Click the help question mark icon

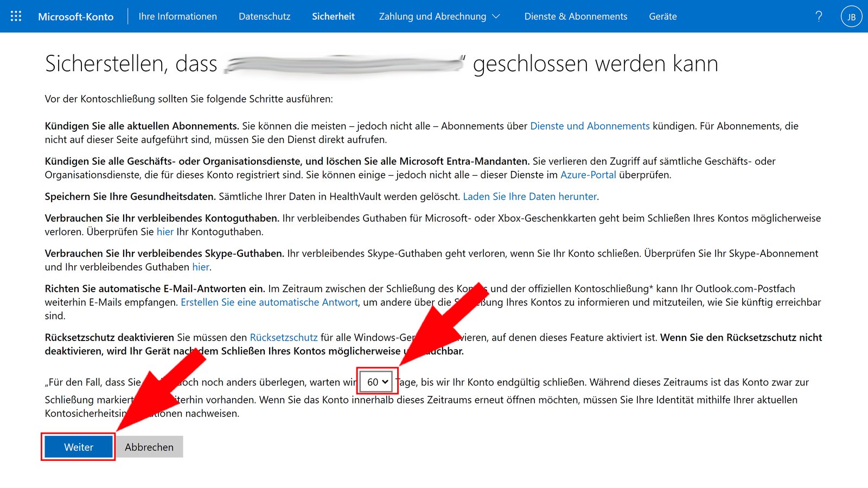(819, 16)
